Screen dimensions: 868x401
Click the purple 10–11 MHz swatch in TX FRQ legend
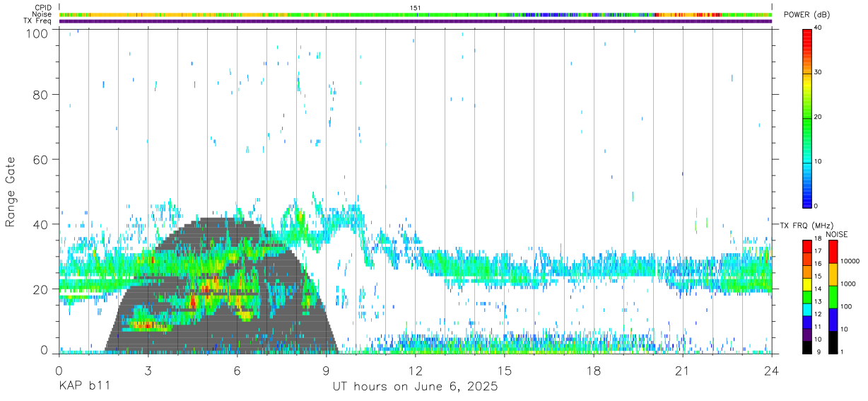pyautogui.click(x=807, y=335)
